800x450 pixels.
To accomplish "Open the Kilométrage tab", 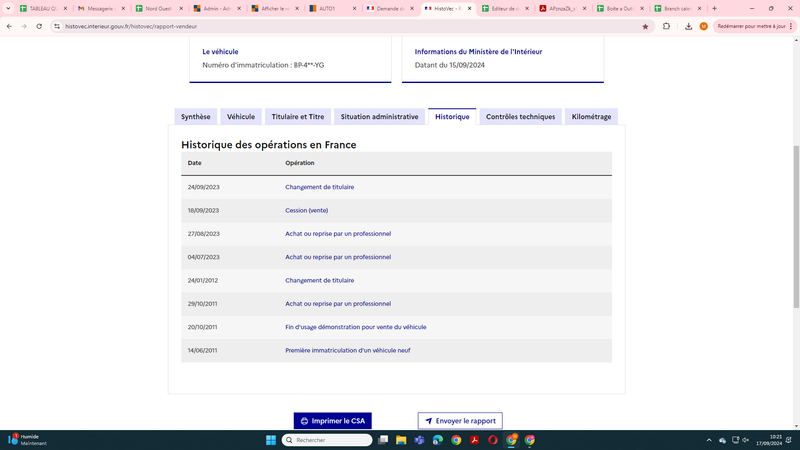I will click(591, 117).
